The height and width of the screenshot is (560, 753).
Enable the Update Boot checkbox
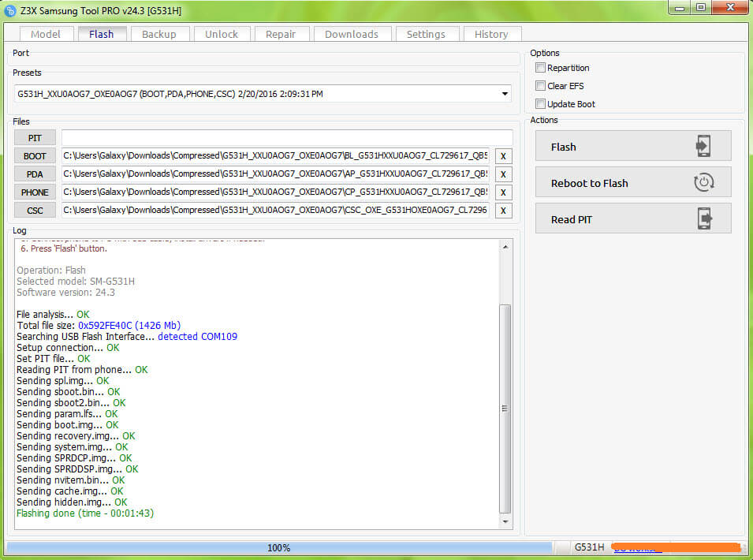pyautogui.click(x=540, y=104)
